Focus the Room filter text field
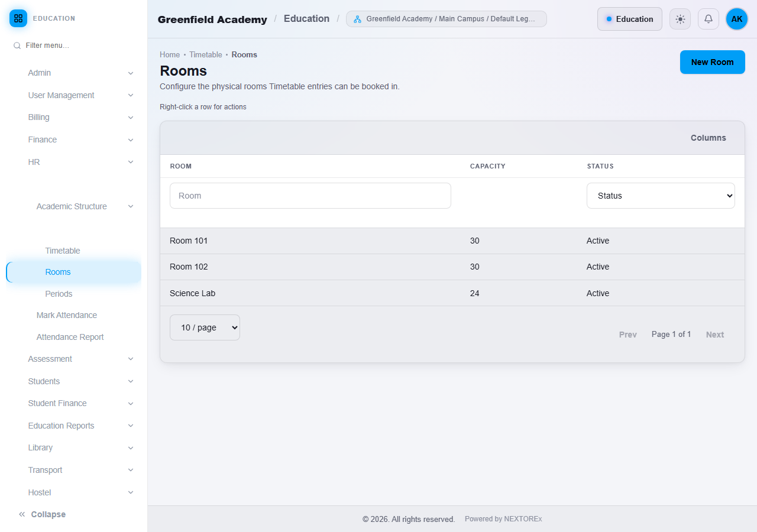This screenshot has height=532, width=757. [x=310, y=196]
